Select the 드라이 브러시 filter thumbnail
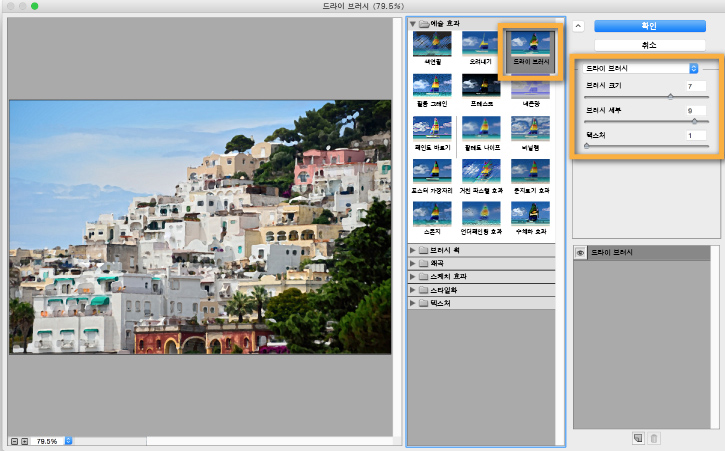This screenshot has height=451, width=725. [530, 43]
